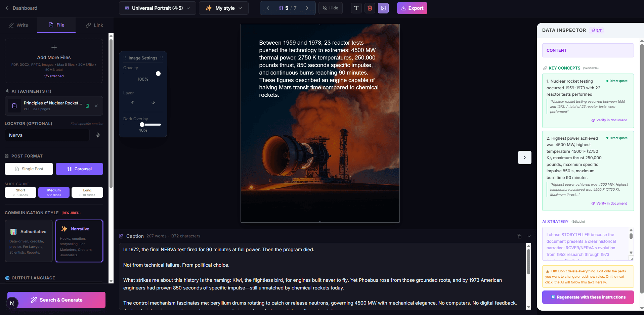Collapse the Caption panel with its chevron
The height and width of the screenshot is (315, 644).
pos(529,236)
